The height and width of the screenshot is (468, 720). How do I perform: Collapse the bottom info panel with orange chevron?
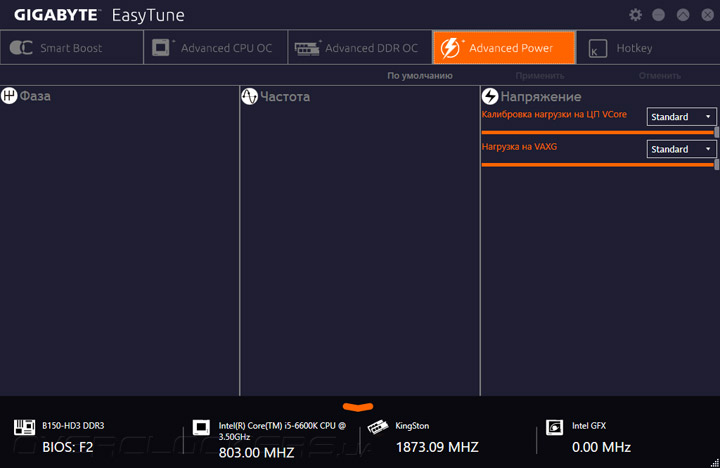pyautogui.click(x=358, y=406)
